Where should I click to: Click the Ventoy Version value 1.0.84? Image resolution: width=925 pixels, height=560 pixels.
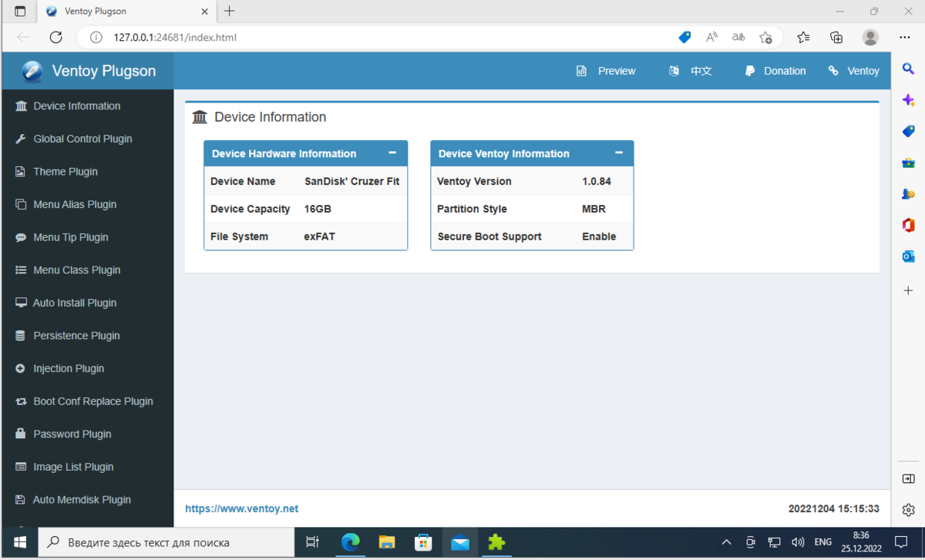(x=597, y=182)
